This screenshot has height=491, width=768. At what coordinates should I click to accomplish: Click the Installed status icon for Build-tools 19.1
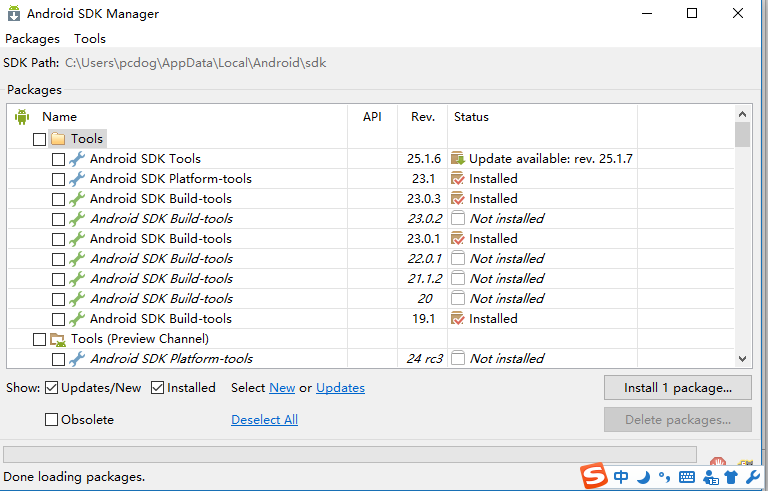(x=457, y=319)
